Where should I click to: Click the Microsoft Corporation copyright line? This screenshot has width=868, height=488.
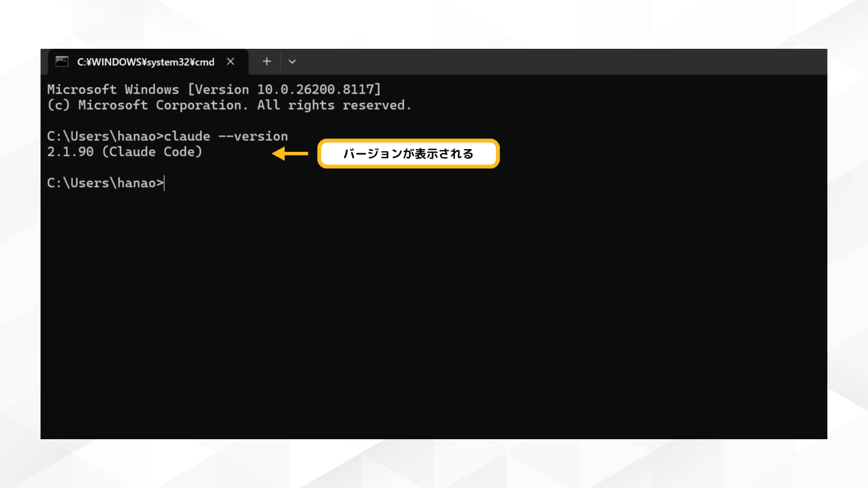[229, 105]
